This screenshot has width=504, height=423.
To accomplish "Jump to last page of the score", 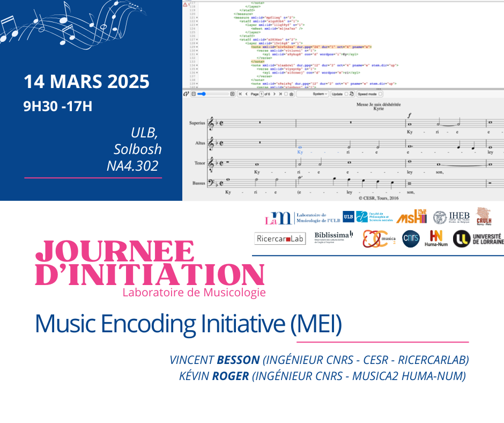I will [x=280, y=94].
